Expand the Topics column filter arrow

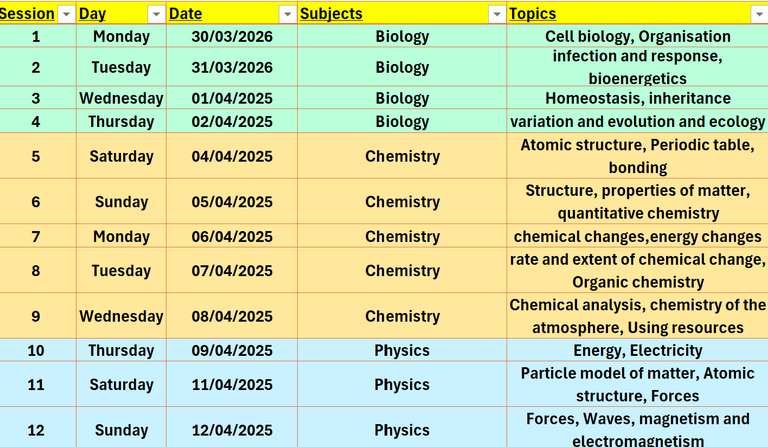pyautogui.click(x=757, y=14)
